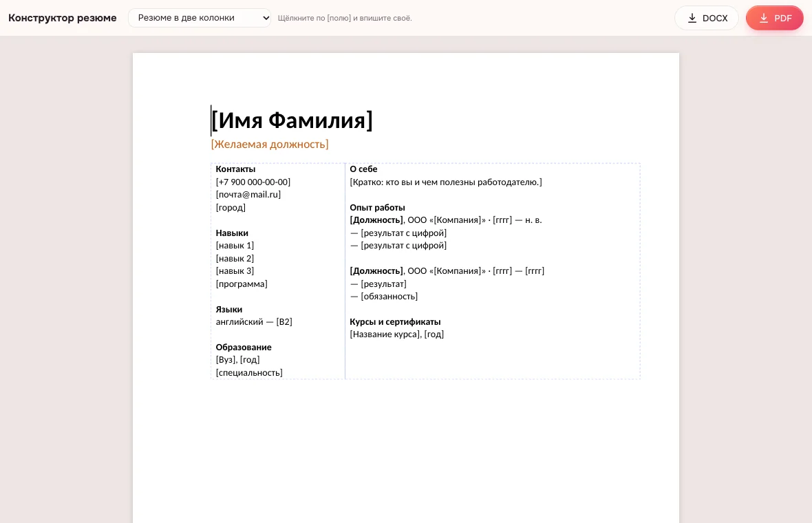Open the resume template dropdown
The image size is (812, 523).
pyautogui.click(x=200, y=18)
